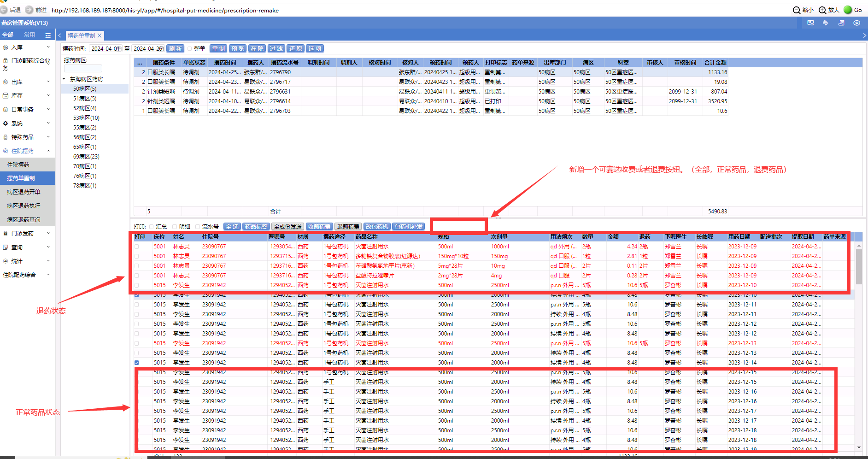868x459 pixels.
Task: Click the browser back (后退) arrow icon
Action: (x=4, y=10)
